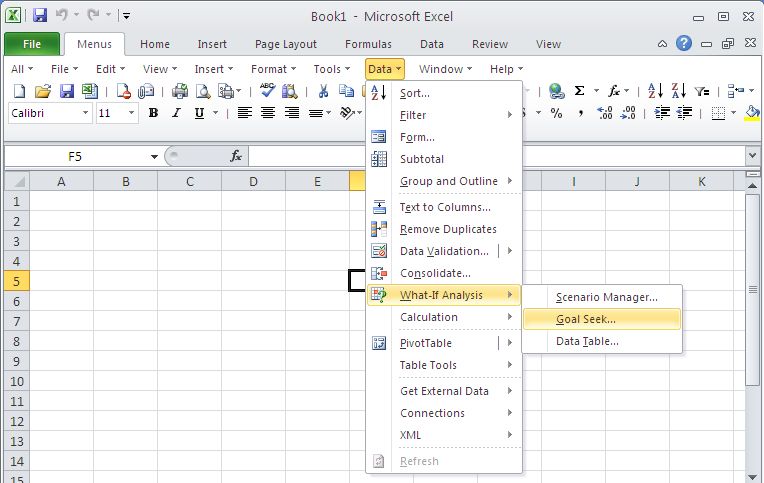Cut the selection with the scissors icon
Screen dimensions: 764x483
(323, 91)
